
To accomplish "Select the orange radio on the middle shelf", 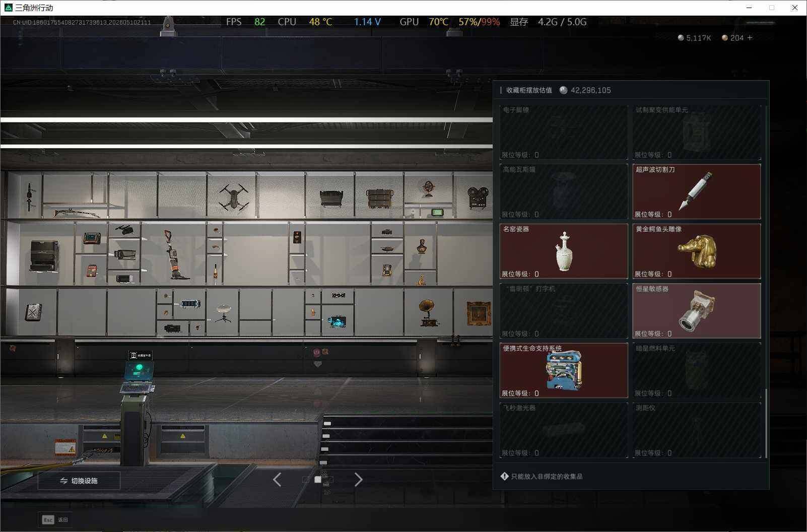I will click(92, 271).
